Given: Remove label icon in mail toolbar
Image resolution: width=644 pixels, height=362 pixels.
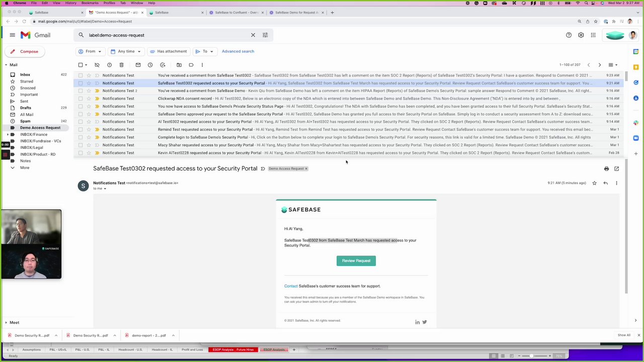Looking at the screenshot, I should (97, 65).
